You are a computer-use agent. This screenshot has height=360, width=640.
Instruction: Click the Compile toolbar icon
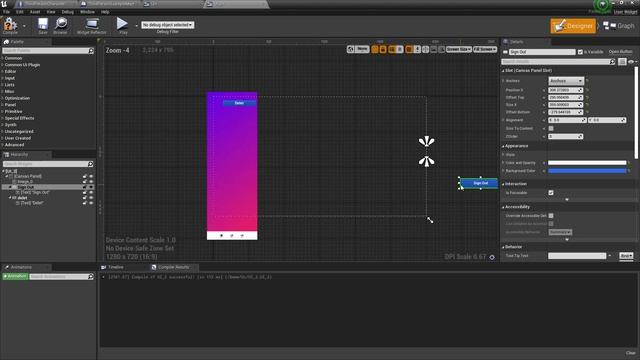pyautogui.click(x=10, y=26)
